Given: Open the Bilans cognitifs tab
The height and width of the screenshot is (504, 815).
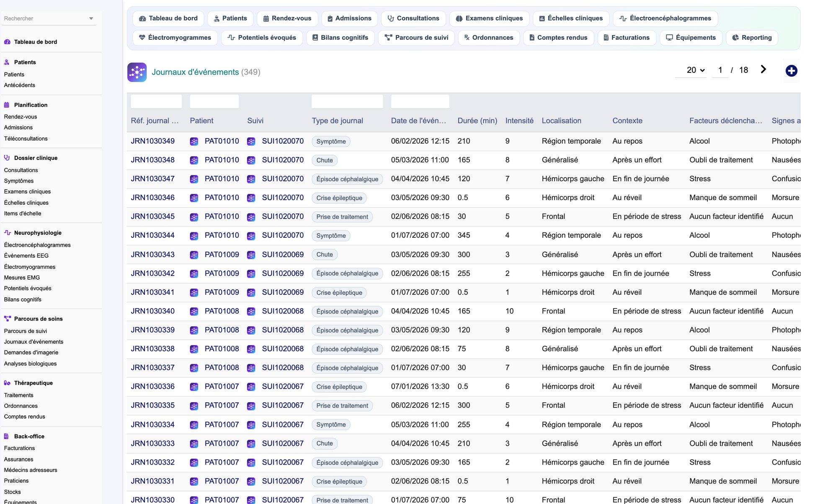Looking at the screenshot, I should pyautogui.click(x=340, y=38).
